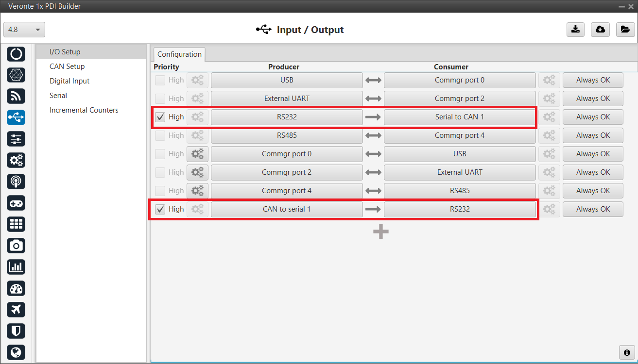Toggle High priority for Commgr port 4 producer

160,191
